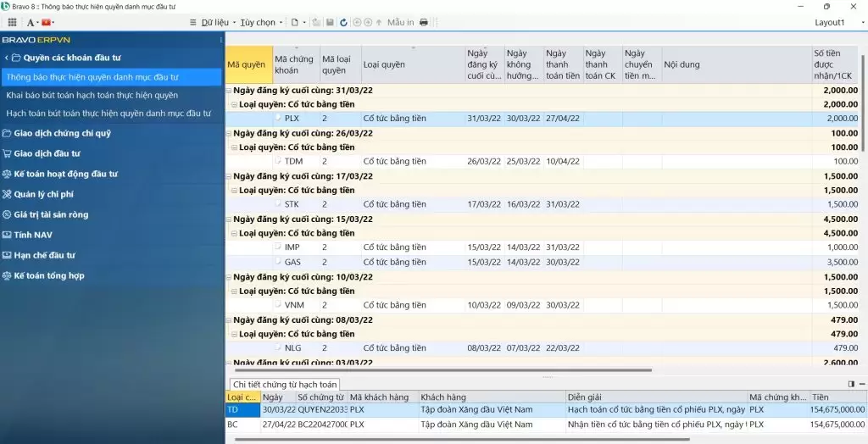Collapse the 15/03/22 date group
The image size is (868, 444).
pyautogui.click(x=229, y=219)
